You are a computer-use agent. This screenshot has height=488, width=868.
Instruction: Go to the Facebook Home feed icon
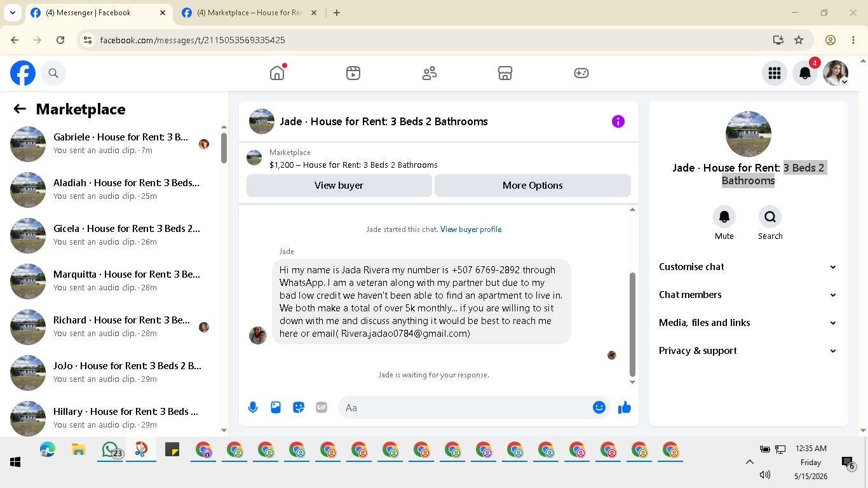coord(277,73)
